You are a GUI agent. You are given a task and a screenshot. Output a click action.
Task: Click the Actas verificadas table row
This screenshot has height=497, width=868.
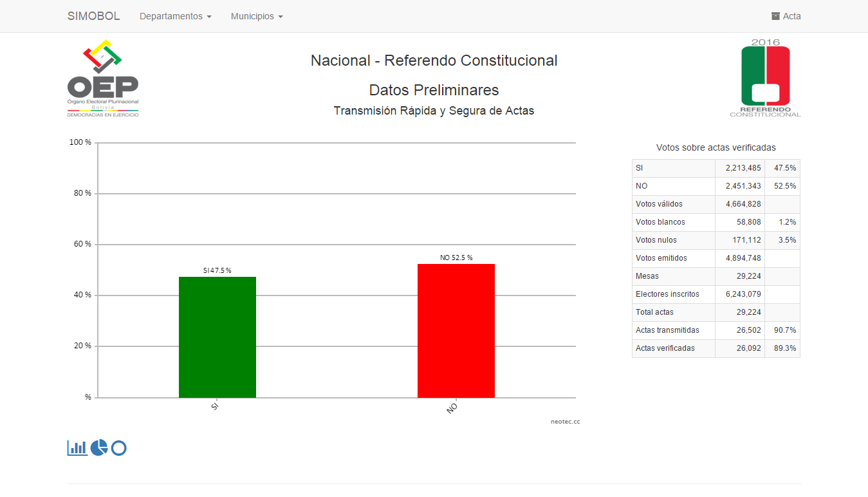(673, 348)
